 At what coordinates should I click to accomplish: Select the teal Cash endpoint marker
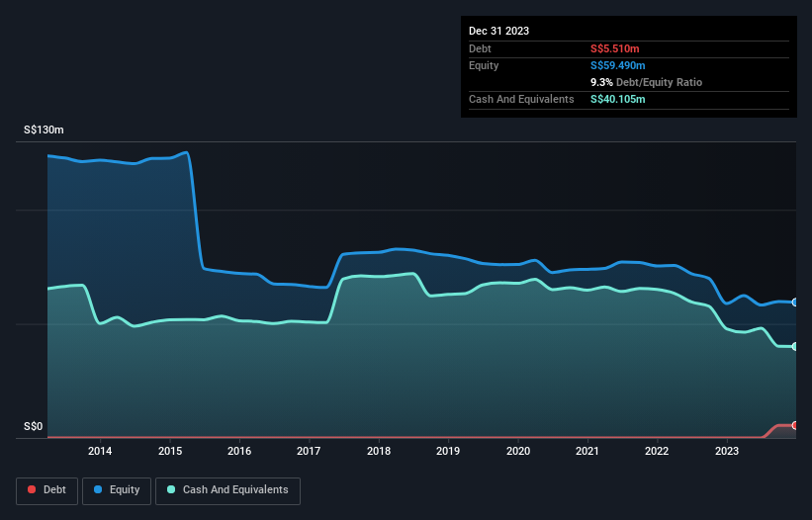[794, 346]
